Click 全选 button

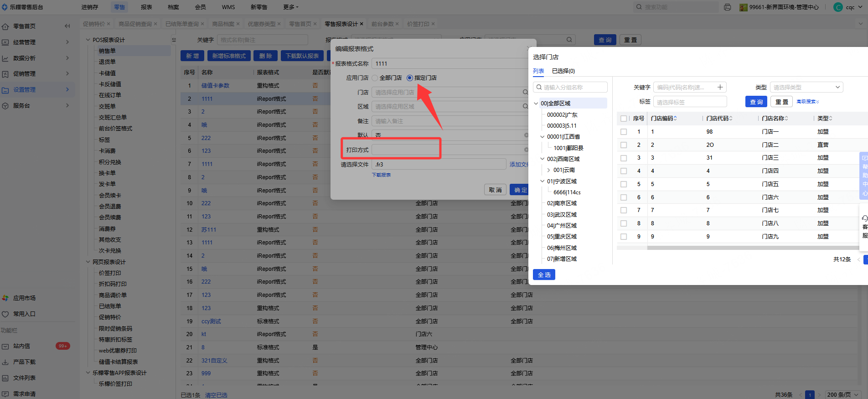pos(544,275)
